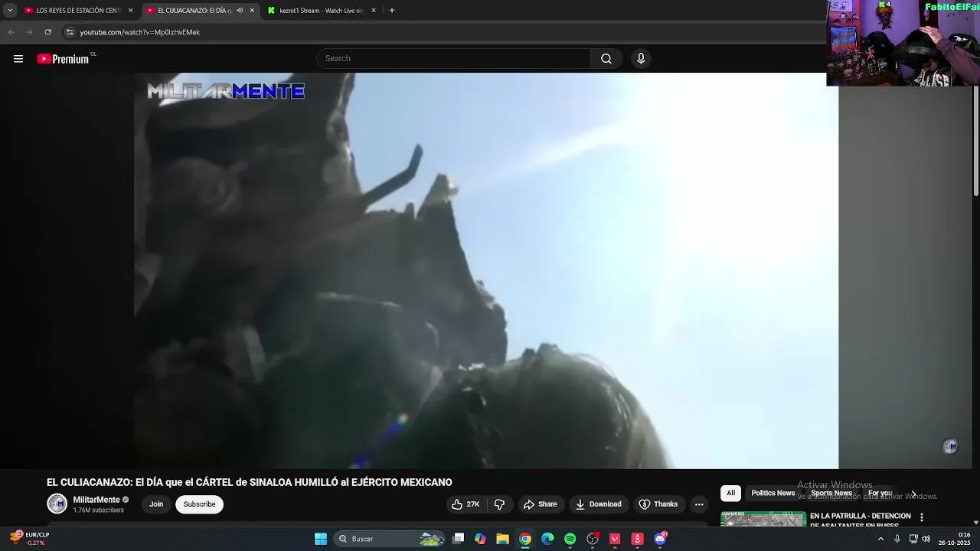Share the El Culiacanazo video
Screen dimensions: 980x551
pos(540,504)
